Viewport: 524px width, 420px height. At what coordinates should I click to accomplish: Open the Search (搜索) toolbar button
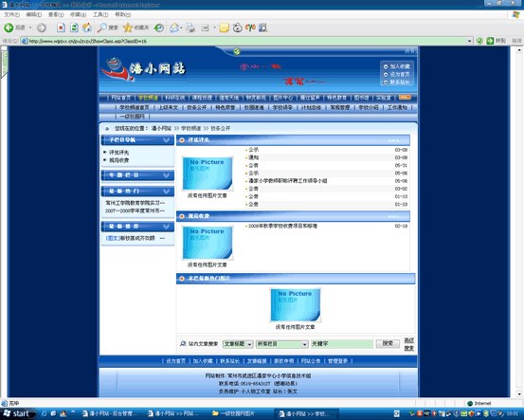coord(108,27)
